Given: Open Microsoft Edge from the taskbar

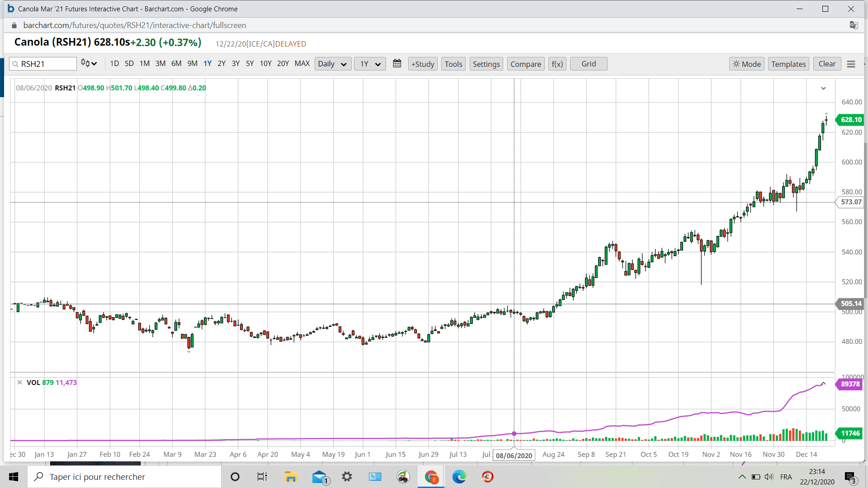Looking at the screenshot, I should 459,477.
